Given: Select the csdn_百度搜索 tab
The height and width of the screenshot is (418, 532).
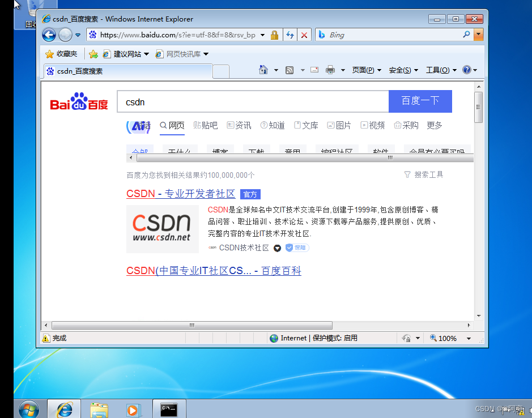Looking at the screenshot, I should [128, 71].
